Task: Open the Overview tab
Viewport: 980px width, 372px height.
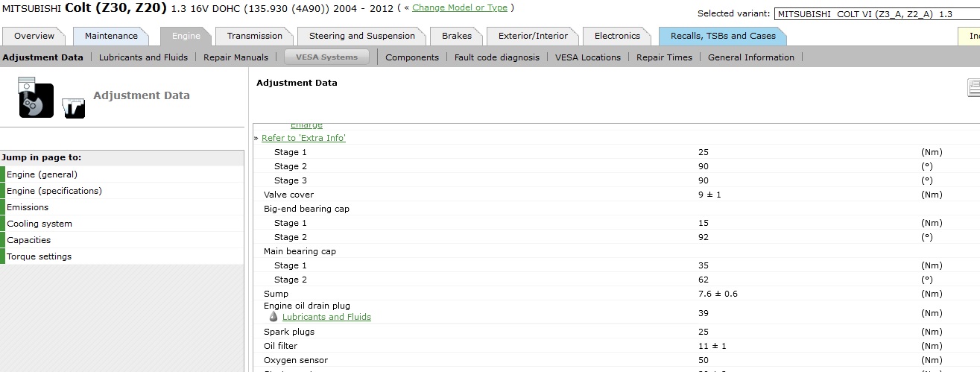Action: coord(34,36)
